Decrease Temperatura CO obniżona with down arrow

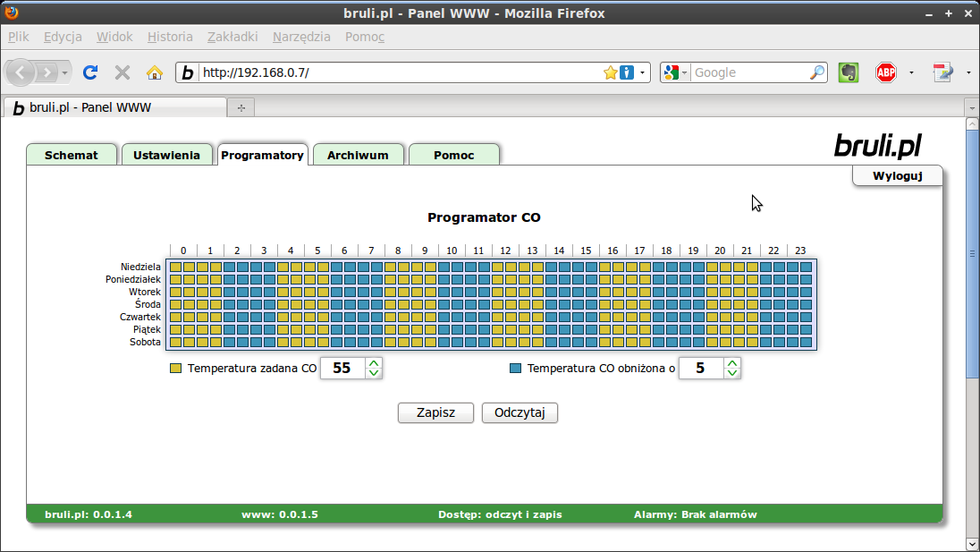tap(732, 373)
